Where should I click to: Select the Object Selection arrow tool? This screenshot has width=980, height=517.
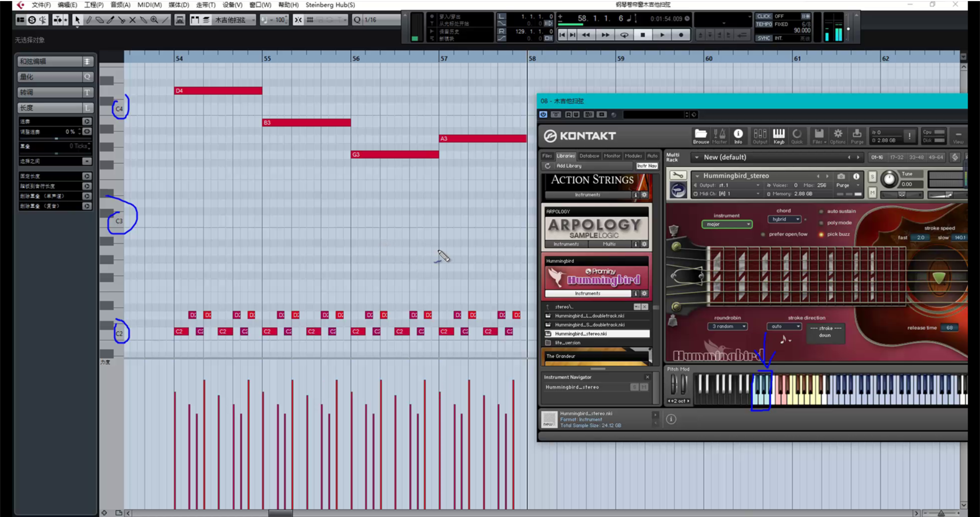click(x=77, y=20)
